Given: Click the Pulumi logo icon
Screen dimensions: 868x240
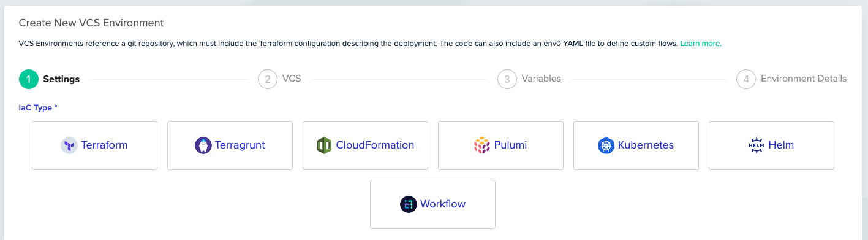Looking at the screenshot, I should coord(482,145).
